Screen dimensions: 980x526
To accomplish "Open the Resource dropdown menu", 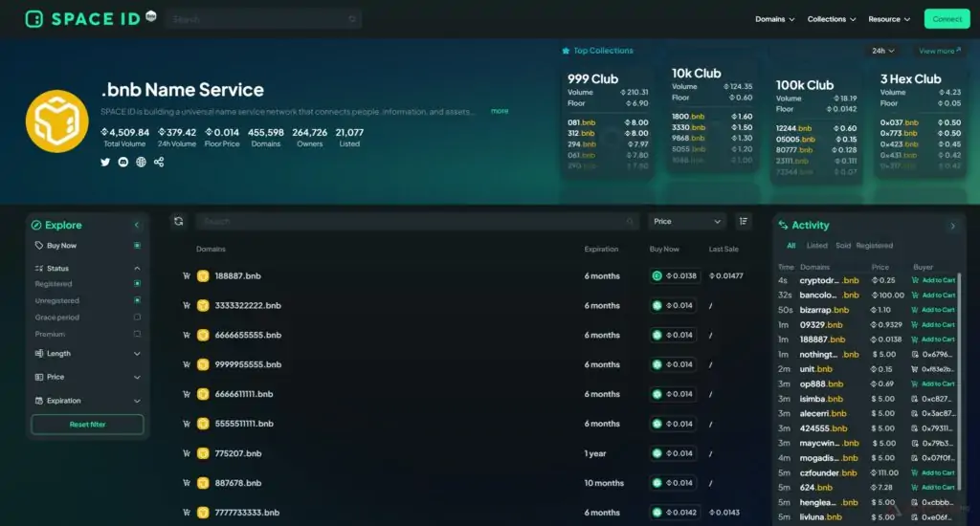I will coord(889,19).
